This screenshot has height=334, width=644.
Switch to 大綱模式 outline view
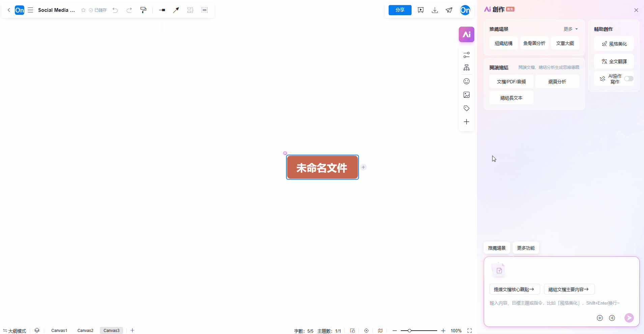15,331
